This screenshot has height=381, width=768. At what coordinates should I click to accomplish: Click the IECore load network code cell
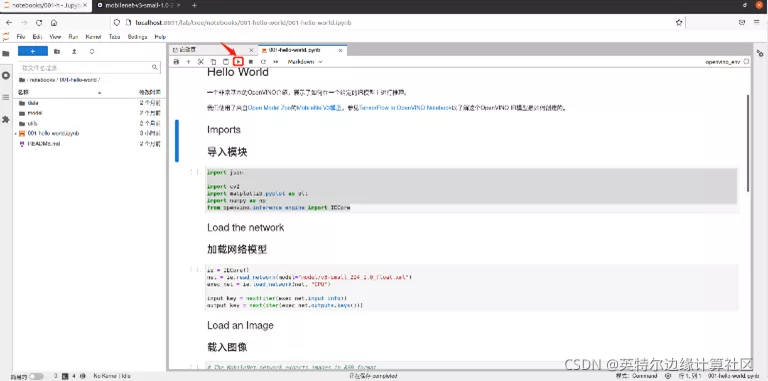[x=472, y=287]
